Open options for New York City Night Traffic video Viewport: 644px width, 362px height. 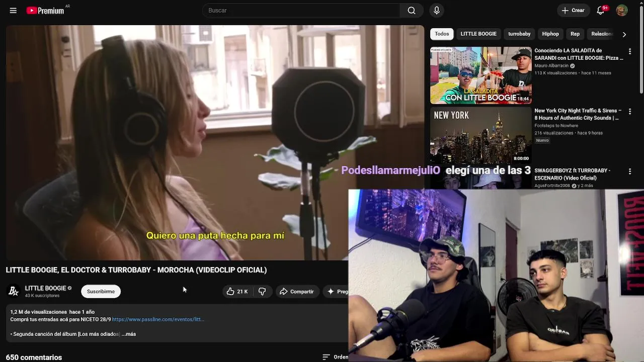pos(629,112)
